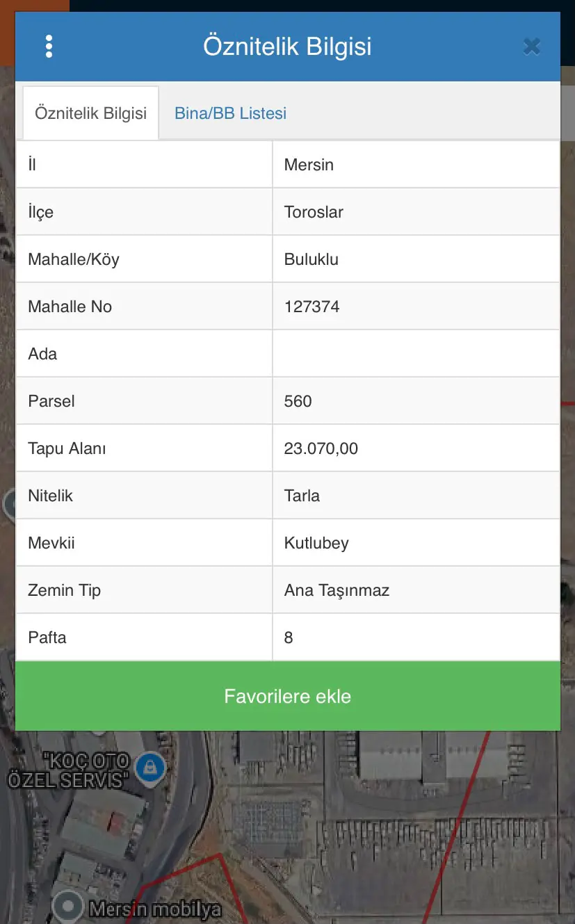
Task: Tap the partially hidden map marker at left edge
Action: click(8, 504)
